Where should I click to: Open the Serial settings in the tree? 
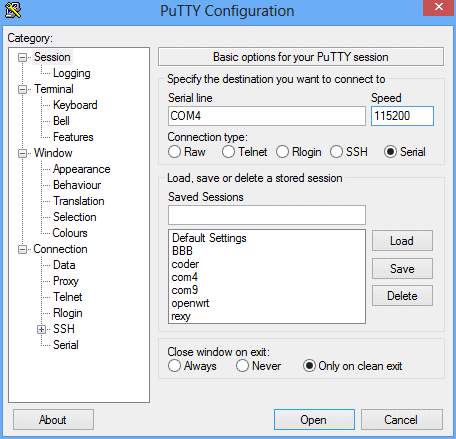66,345
